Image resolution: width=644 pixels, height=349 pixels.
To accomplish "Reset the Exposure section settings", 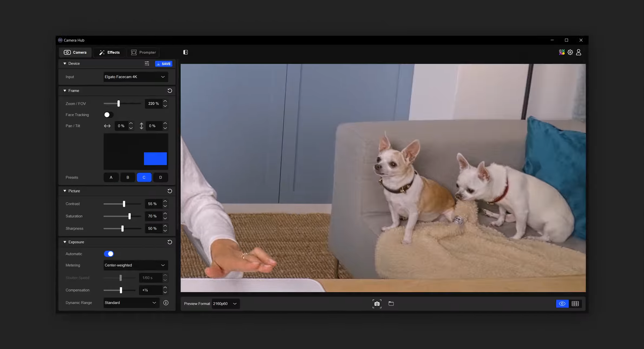I will click(170, 242).
